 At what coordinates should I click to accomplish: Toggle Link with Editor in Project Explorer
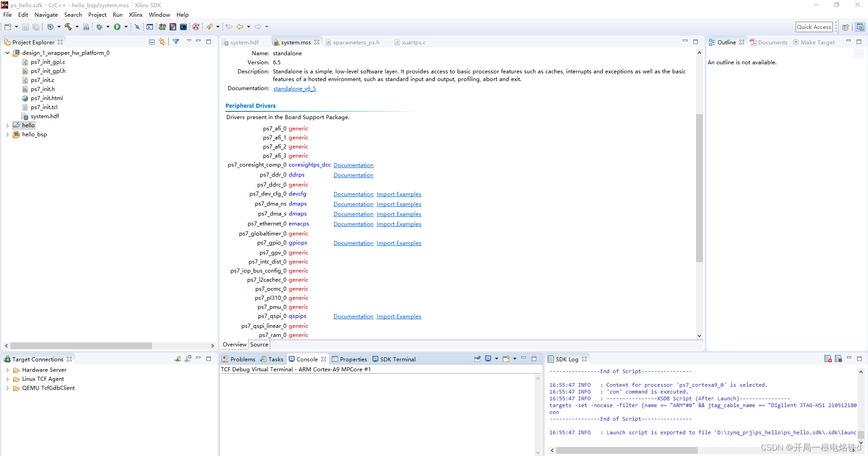pos(162,42)
